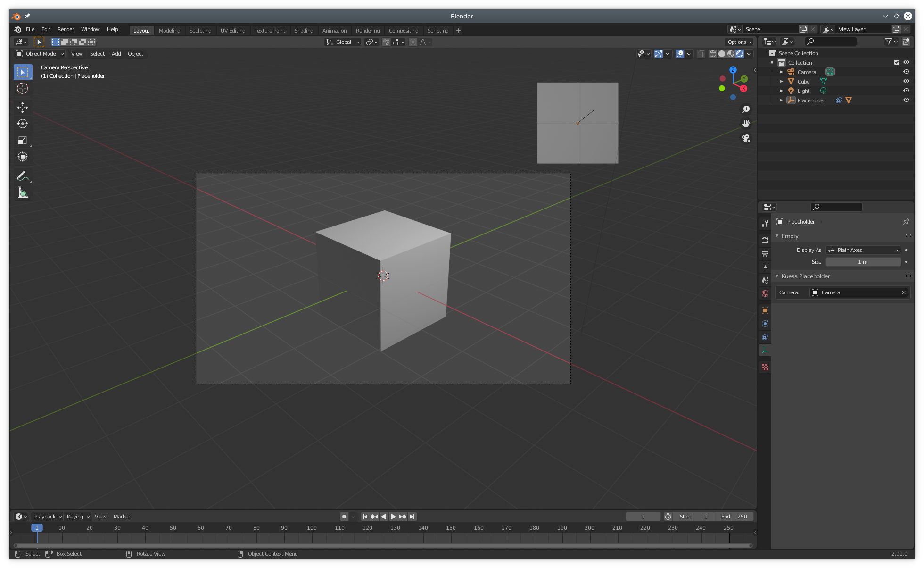Choose the Rotate tool
Image resolution: width=924 pixels, height=568 pixels.
pos(23,124)
